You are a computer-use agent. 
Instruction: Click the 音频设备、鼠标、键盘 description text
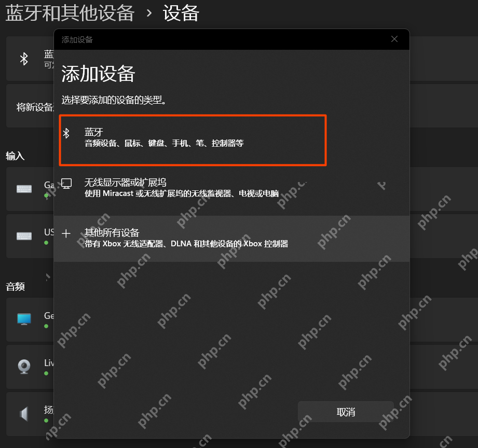click(x=164, y=143)
